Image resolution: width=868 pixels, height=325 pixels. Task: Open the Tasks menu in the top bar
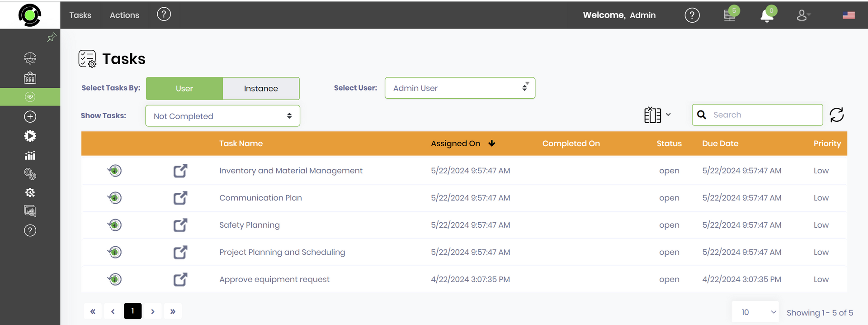point(80,15)
